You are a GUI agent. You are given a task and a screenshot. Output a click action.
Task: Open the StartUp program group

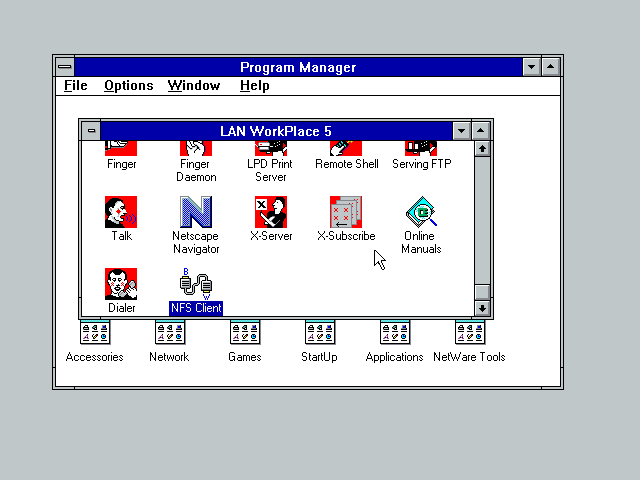tap(320, 333)
